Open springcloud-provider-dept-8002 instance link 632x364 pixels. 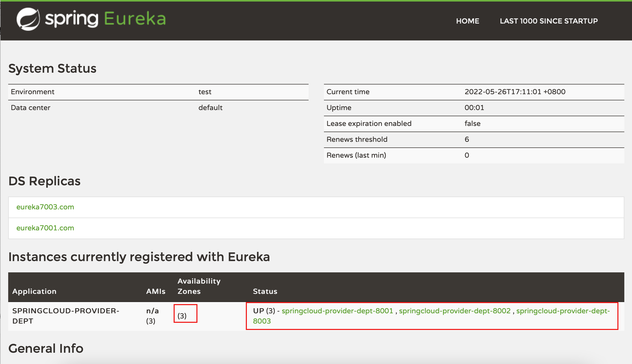click(455, 311)
